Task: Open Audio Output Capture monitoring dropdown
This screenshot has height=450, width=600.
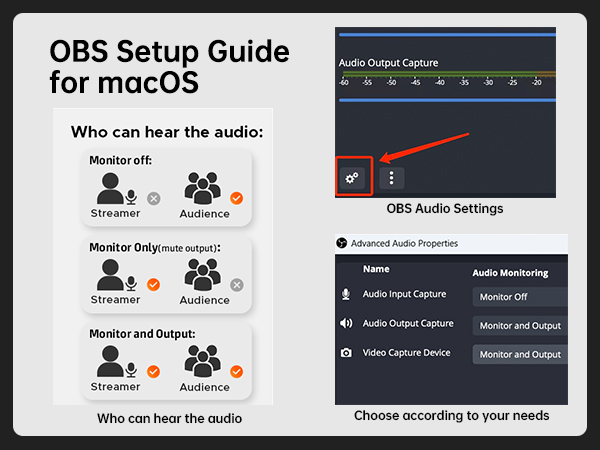Action: click(520, 326)
